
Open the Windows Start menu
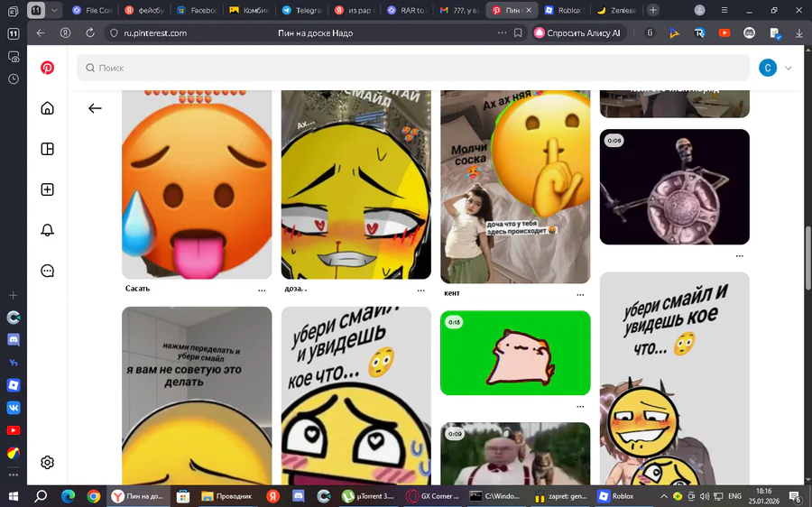click(13, 496)
